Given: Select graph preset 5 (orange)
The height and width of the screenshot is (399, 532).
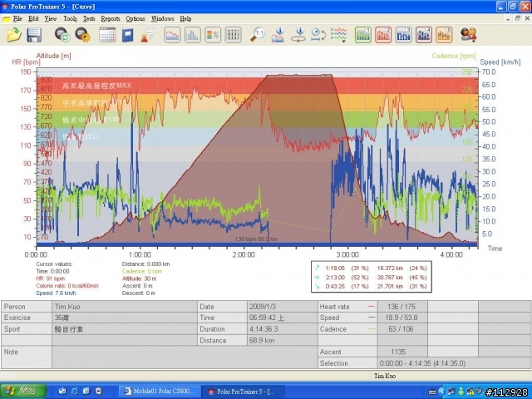Looking at the screenshot, I should click(444, 35).
